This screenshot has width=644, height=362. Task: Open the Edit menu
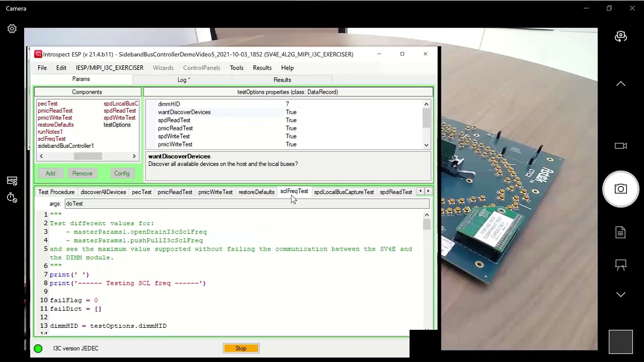click(61, 68)
